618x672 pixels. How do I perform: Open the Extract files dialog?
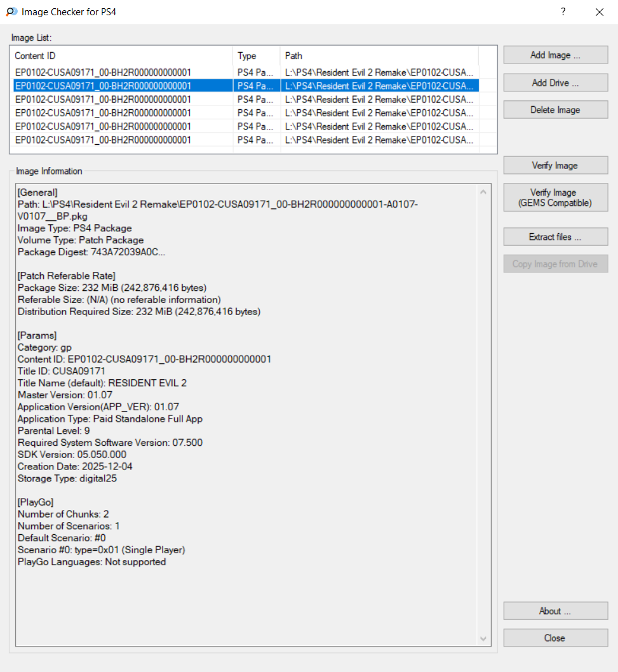click(555, 237)
